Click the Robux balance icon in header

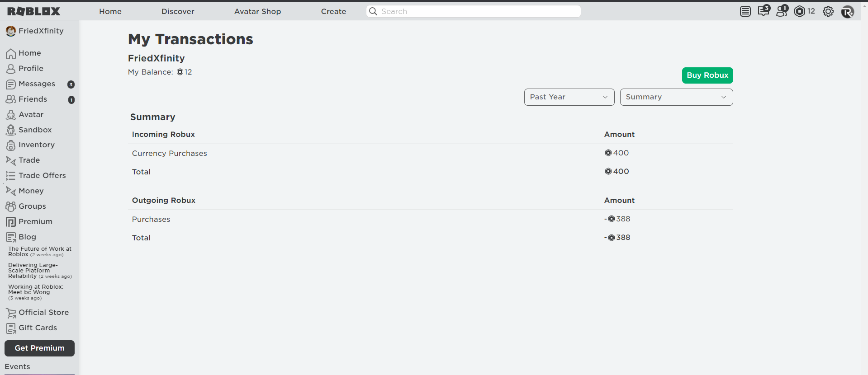[800, 11]
